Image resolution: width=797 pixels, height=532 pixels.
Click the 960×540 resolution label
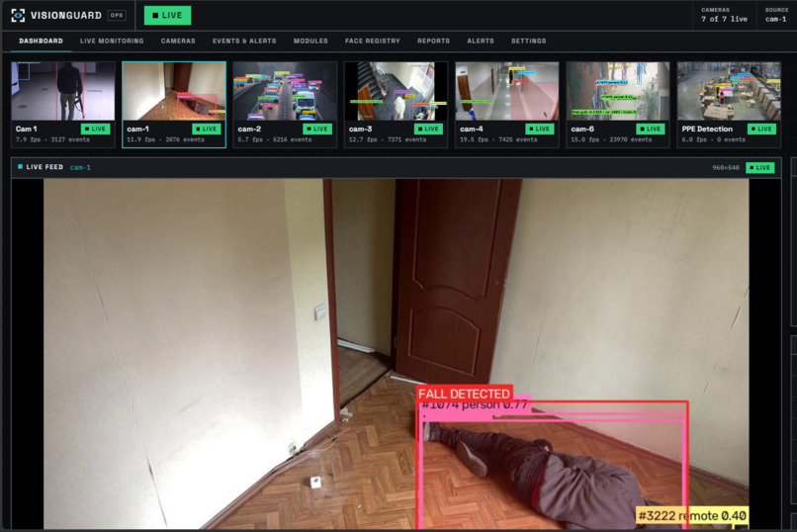point(726,168)
